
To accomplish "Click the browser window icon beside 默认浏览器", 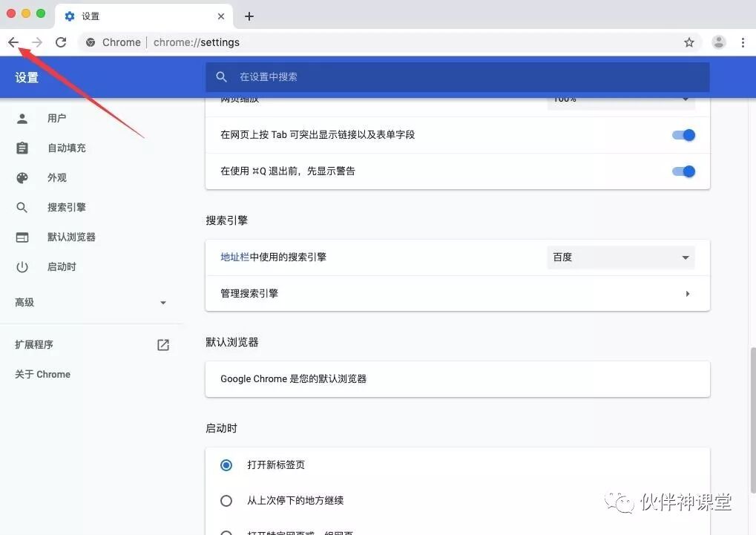I will click(x=22, y=237).
